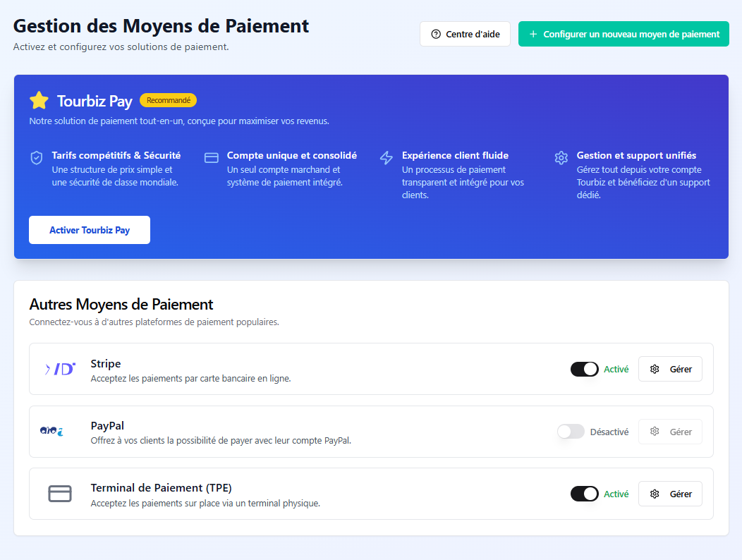Select the Autres Moyens de Paiement heading
This screenshot has height=560, width=742.
[x=121, y=305]
